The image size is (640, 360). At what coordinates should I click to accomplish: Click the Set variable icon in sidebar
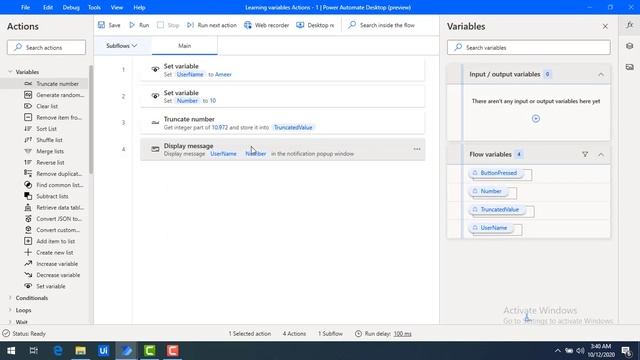[x=28, y=286]
